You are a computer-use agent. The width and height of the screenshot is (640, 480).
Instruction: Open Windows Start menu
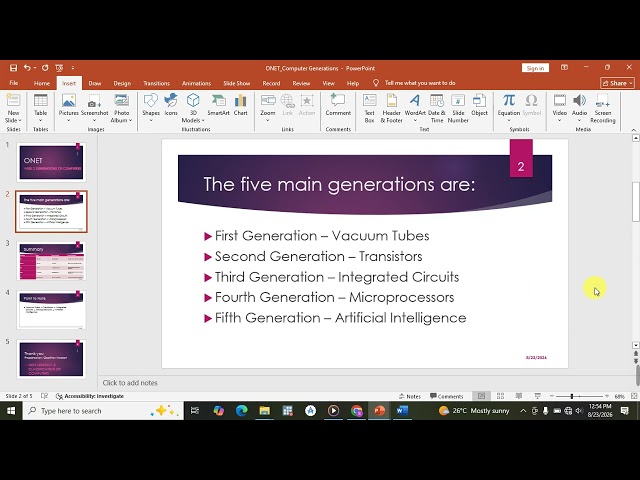tap(11, 411)
